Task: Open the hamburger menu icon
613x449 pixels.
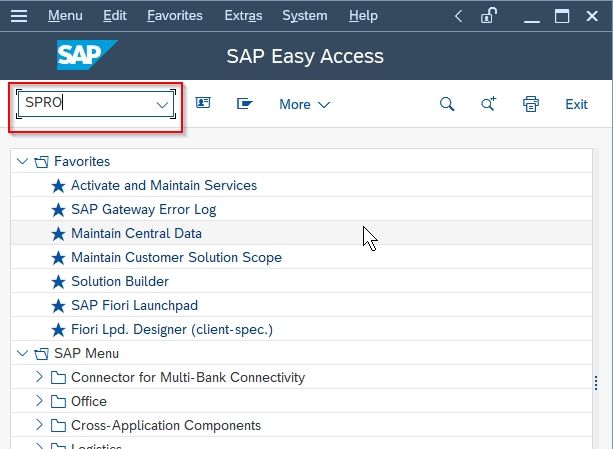Action: coord(19,16)
